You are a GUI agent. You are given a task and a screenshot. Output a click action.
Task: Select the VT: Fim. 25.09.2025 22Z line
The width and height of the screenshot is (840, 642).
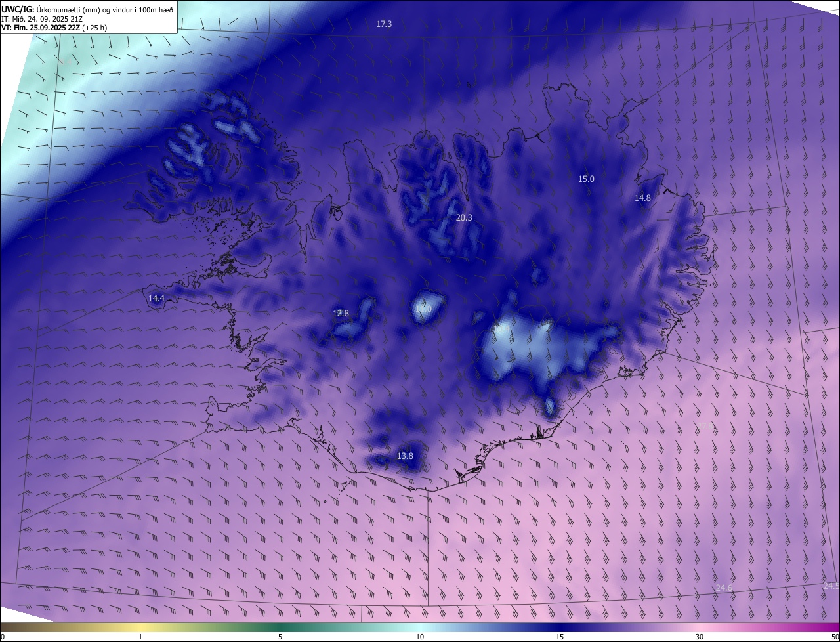pyautogui.click(x=54, y=28)
